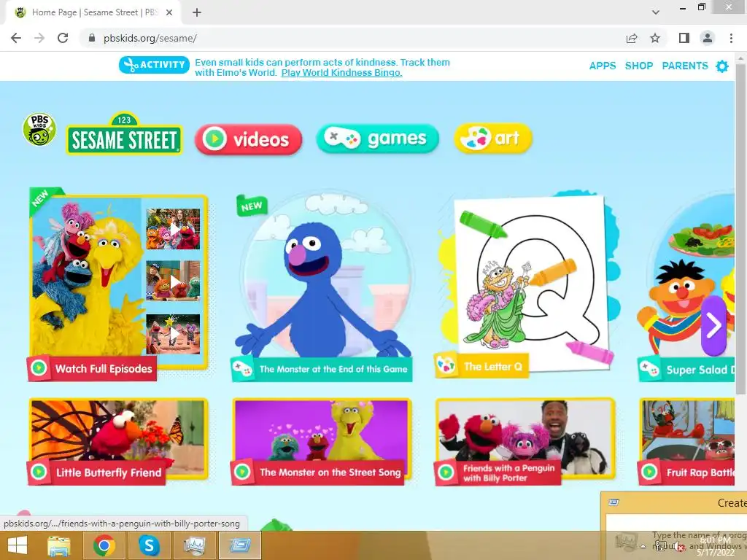
Task: Switch to Chrome in the taskbar
Action: 104,545
